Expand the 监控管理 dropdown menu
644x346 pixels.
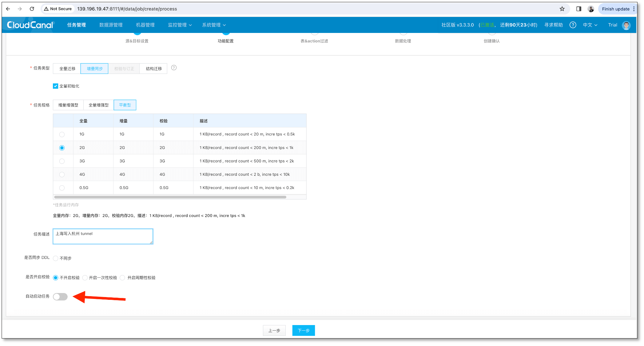180,25
